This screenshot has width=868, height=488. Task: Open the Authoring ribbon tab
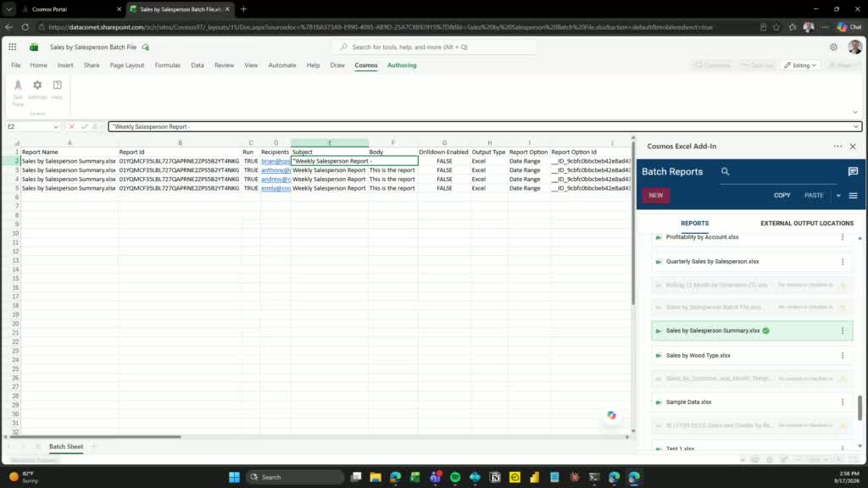coord(402,65)
